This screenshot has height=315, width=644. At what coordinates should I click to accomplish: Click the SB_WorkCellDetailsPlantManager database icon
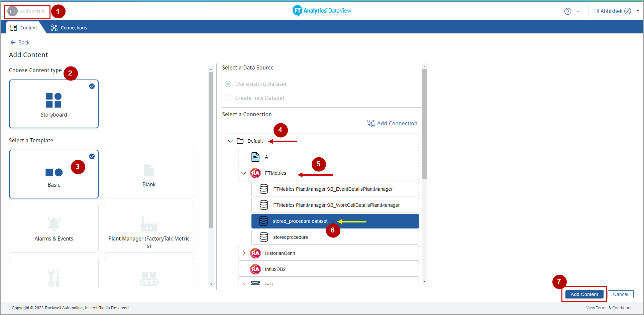tap(264, 205)
